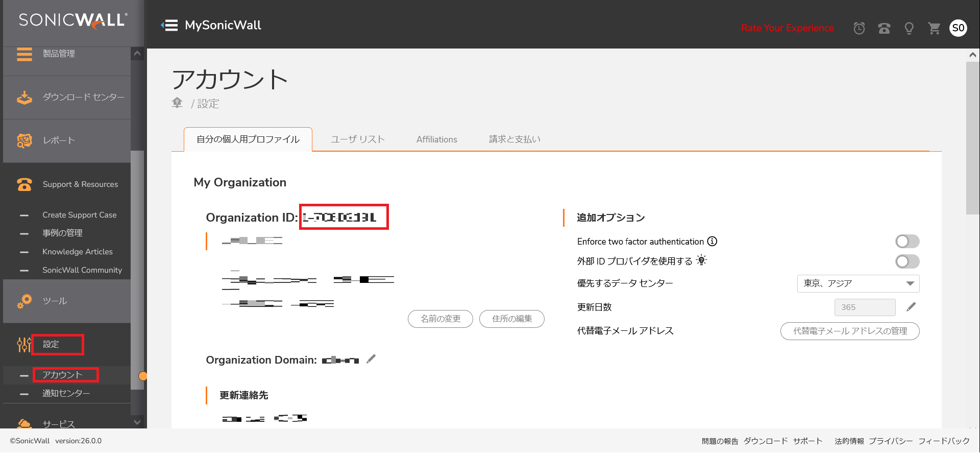Click サポート footer link
The width and height of the screenshot is (980, 455).
(x=808, y=441)
